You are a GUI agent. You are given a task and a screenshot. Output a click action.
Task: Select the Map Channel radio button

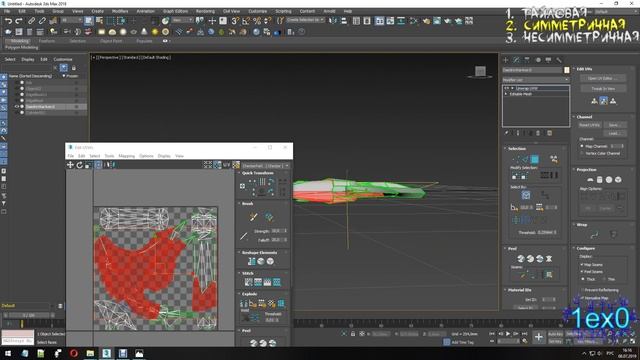[582, 146]
